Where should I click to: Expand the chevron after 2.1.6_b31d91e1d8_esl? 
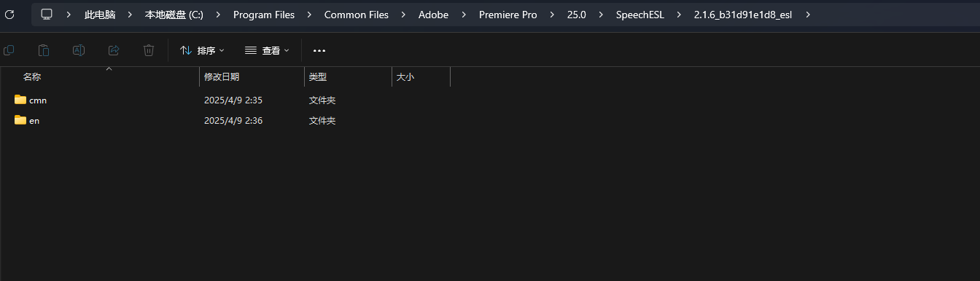pyautogui.click(x=808, y=15)
